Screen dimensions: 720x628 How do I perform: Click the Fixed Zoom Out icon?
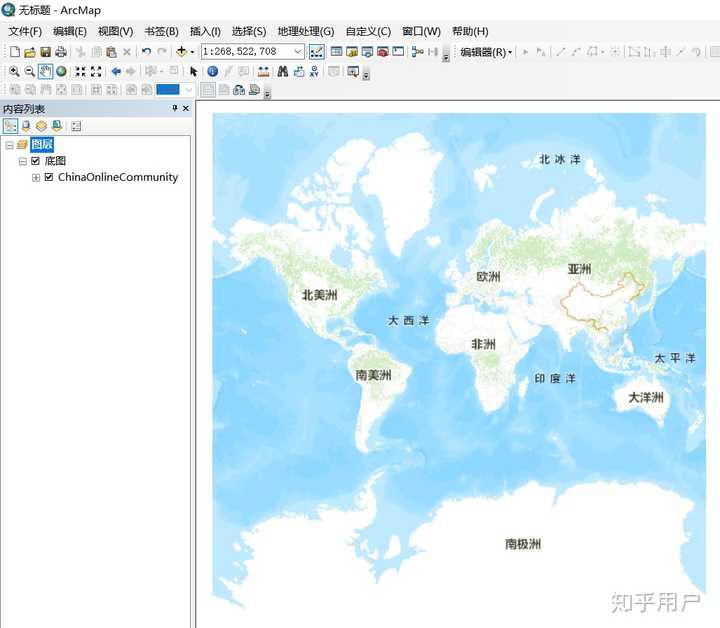(x=96, y=72)
